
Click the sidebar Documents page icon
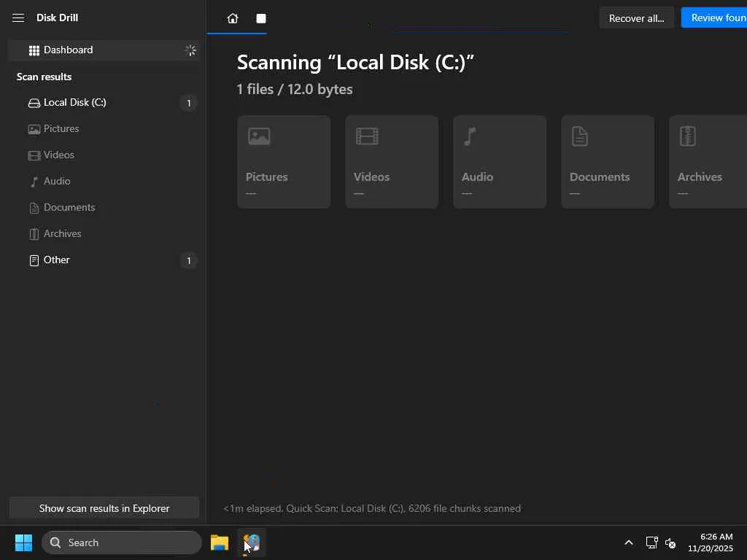click(x=34, y=208)
